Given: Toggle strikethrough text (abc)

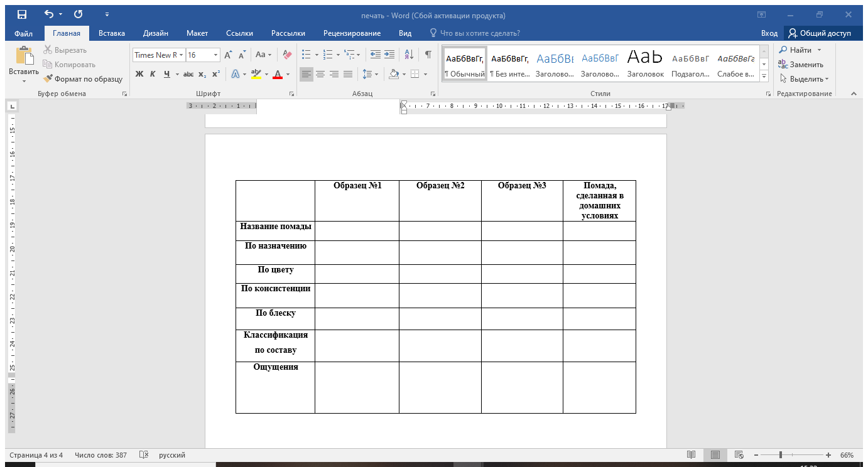Looking at the screenshot, I should pyautogui.click(x=188, y=74).
